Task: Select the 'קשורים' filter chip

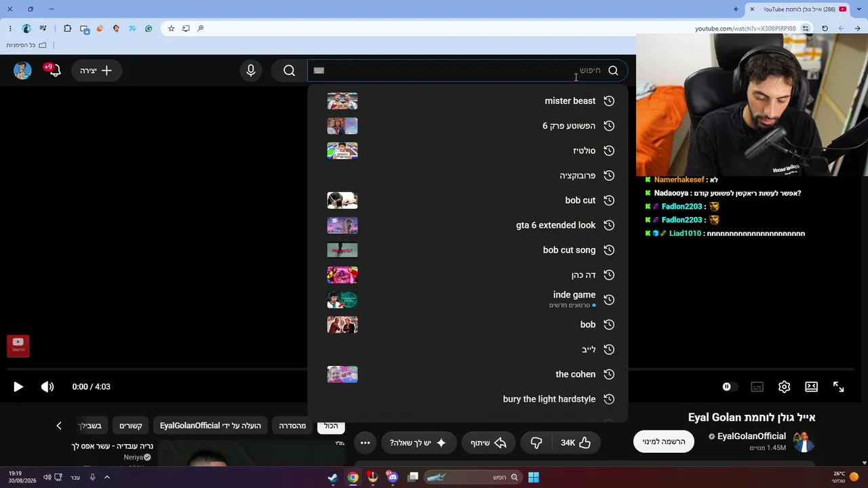Action: click(131, 426)
